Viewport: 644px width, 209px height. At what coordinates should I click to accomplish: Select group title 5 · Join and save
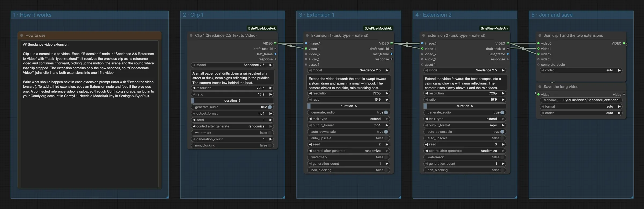tap(552, 15)
